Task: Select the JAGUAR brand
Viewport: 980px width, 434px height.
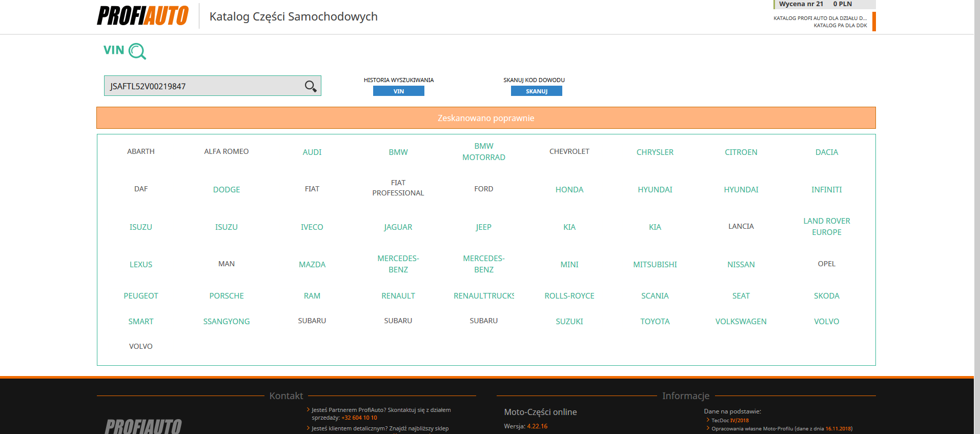Action: [398, 227]
